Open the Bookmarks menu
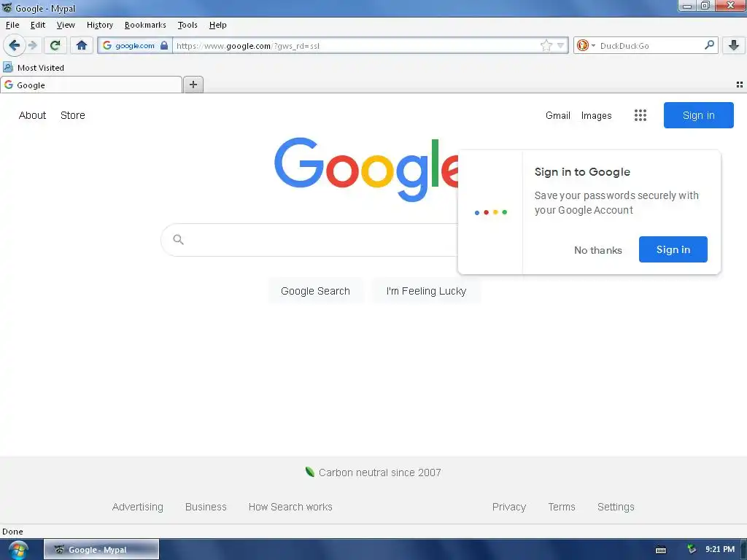Image resolution: width=747 pixels, height=560 pixels. coord(145,25)
